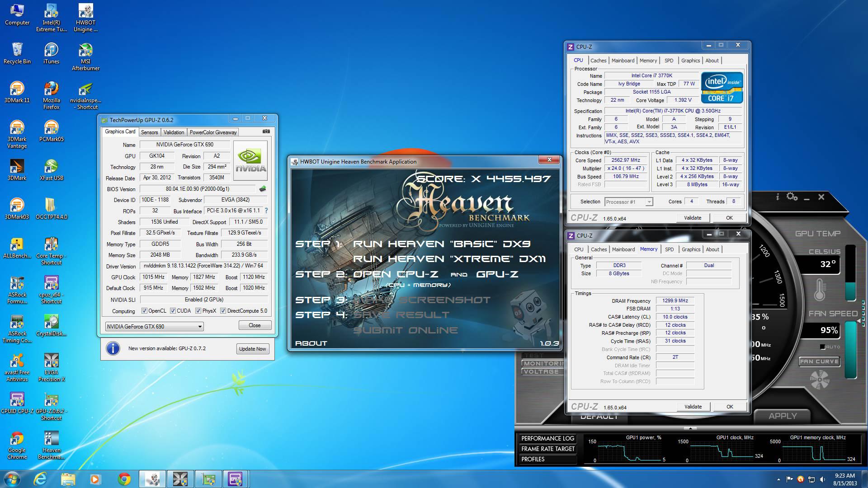Image resolution: width=868 pixels, height=488 pixels.
Task: Click Validate in the upper CPU-Z window
Action: [x=693, y=218]
